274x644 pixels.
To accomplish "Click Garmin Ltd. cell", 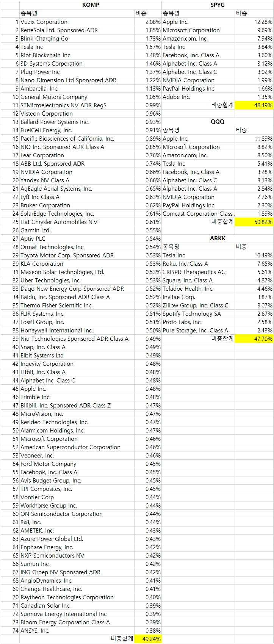I will pos(77,230).
